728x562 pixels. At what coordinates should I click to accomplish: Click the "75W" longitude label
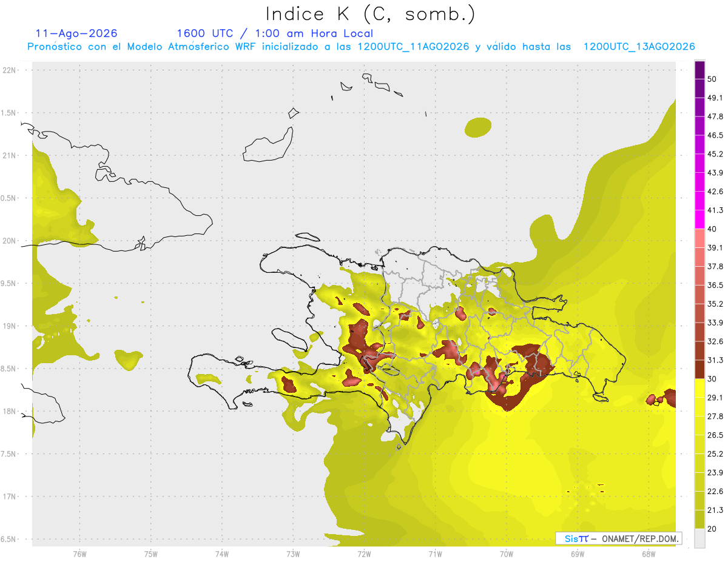[150, 554]
